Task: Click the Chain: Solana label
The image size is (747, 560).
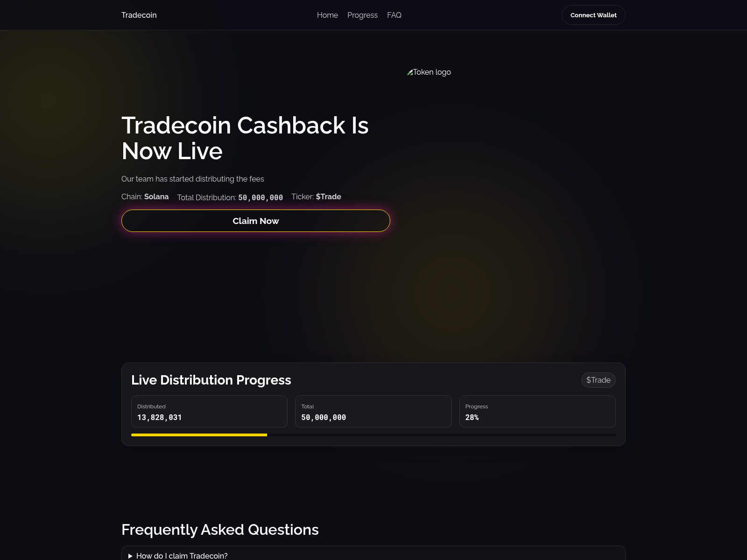Action: (145, 196)
